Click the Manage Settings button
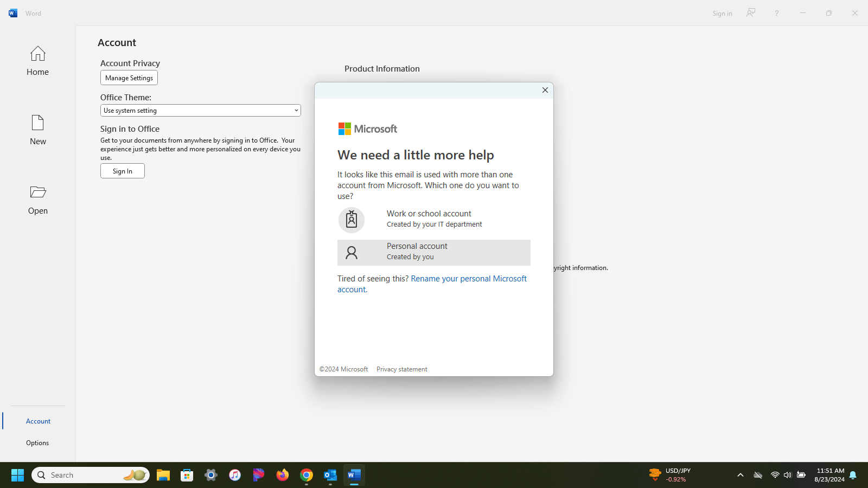 click(129, 78)
